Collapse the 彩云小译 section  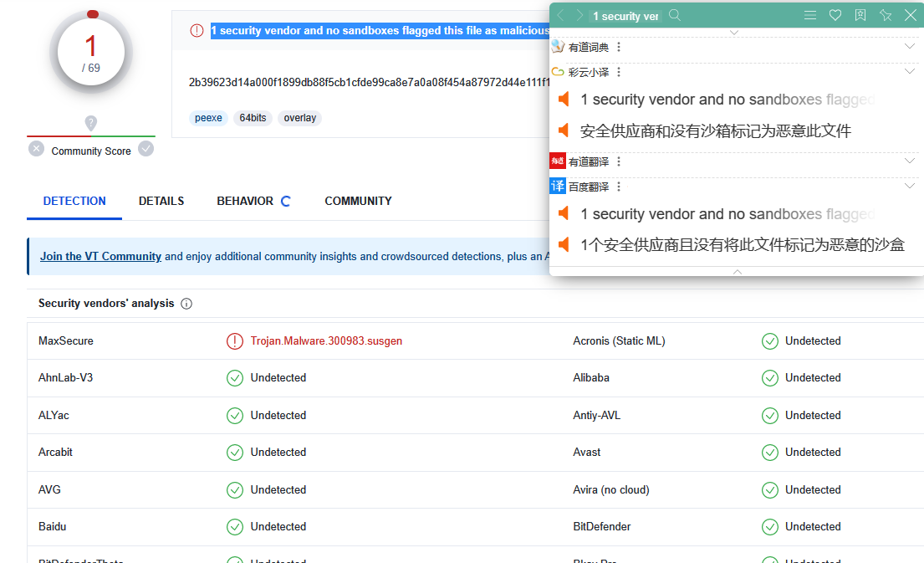pos(910,71)
